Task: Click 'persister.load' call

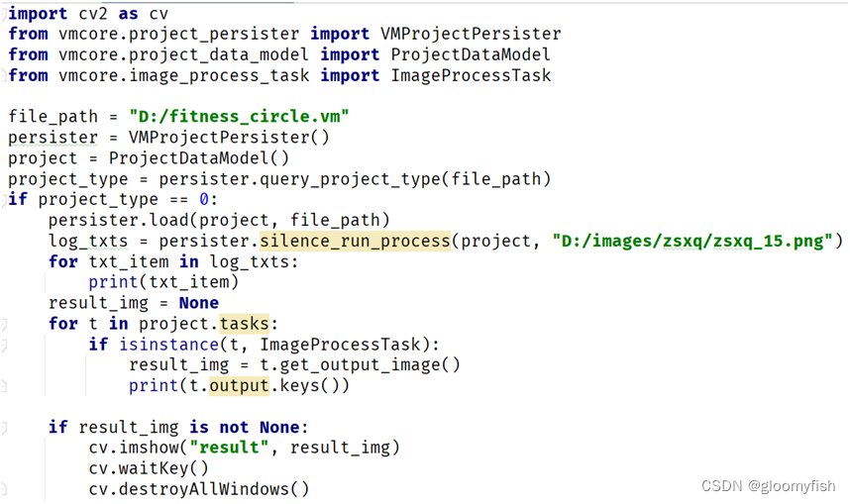Action: 118,220
